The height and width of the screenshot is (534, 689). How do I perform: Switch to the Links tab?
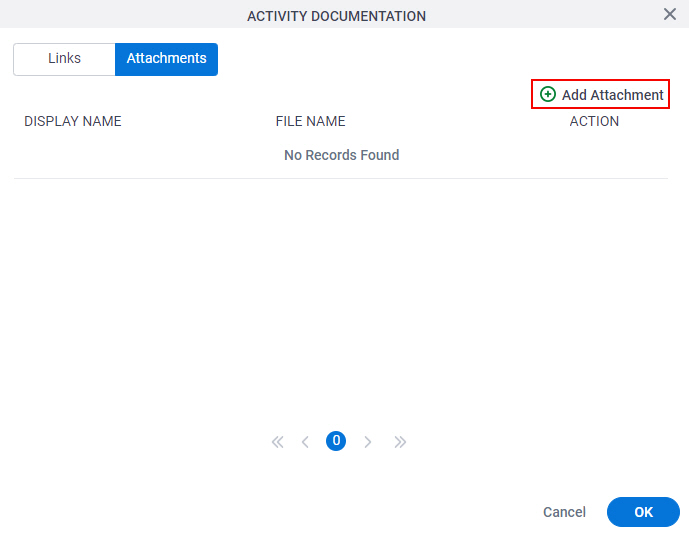64,59
